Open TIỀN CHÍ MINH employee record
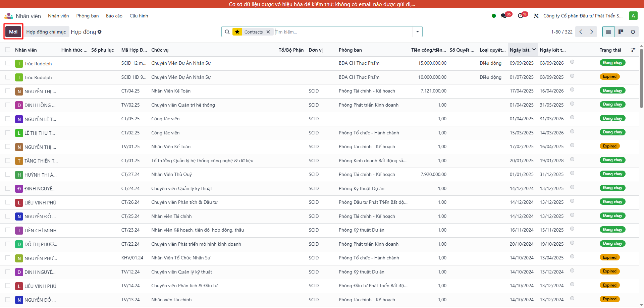 pos(40,231)
